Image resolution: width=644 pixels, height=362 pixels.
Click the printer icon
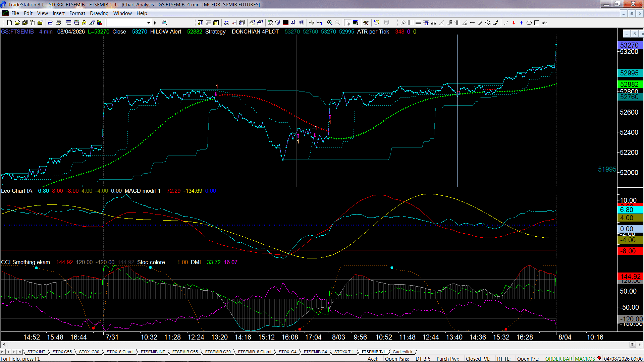58,23
